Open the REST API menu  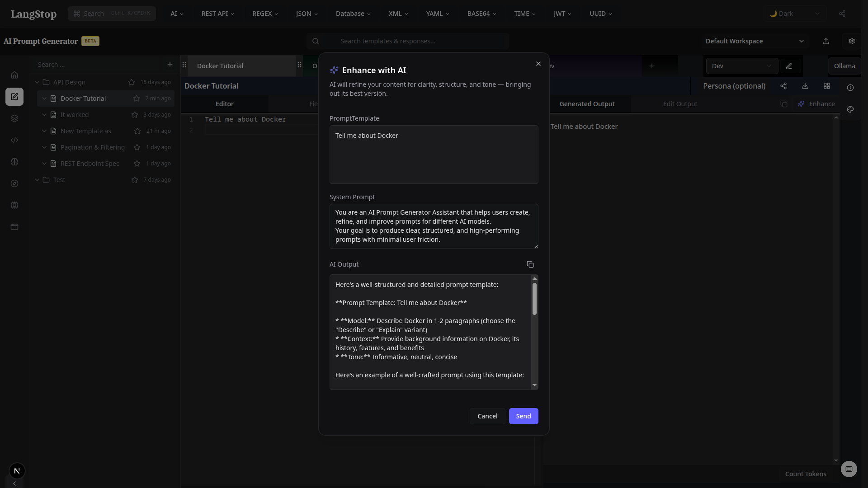217,14
